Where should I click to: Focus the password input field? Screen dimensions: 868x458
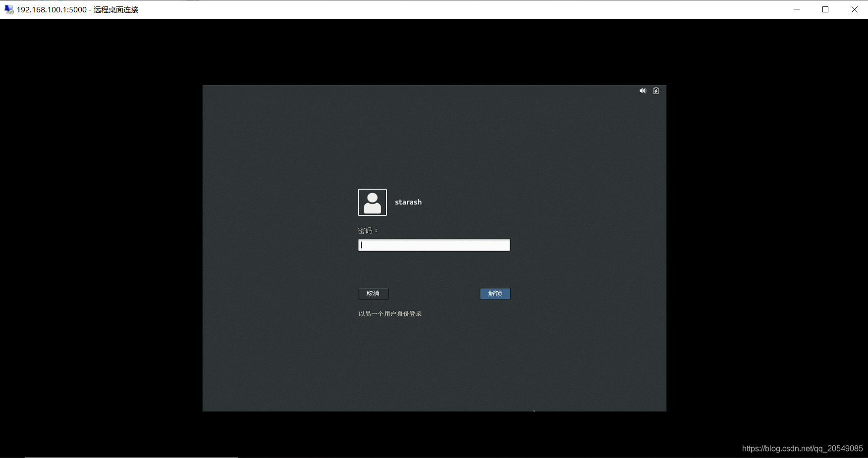coord(434,245)
